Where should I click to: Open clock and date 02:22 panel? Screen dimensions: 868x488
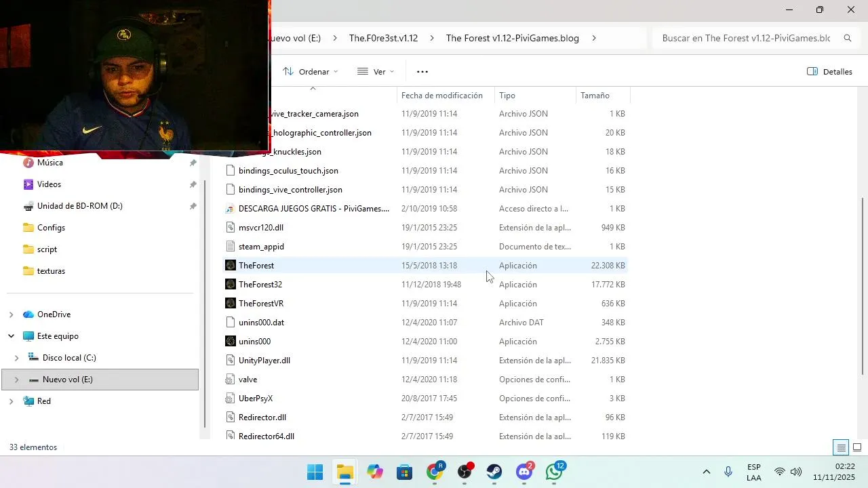pos(834,472)
